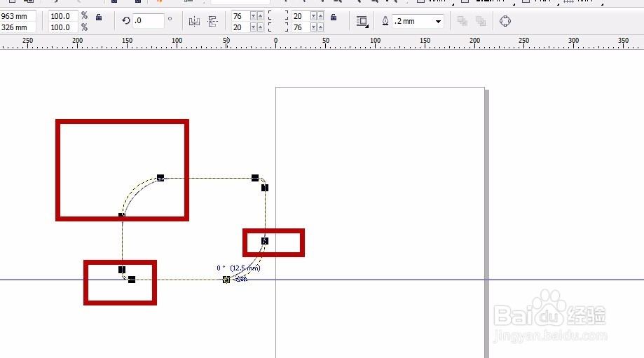644x358 pixels.
Task: Increase bottom-left corner roundness with up arrow
Action: (x=260, y=27)
